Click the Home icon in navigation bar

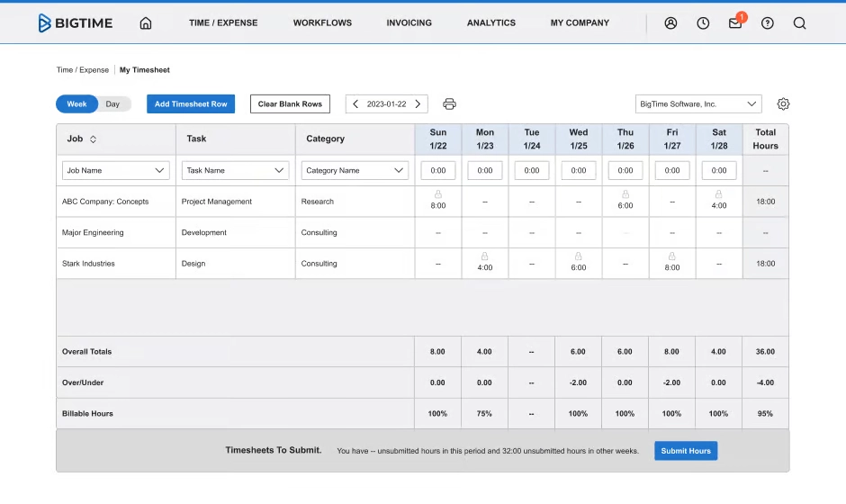146,23
